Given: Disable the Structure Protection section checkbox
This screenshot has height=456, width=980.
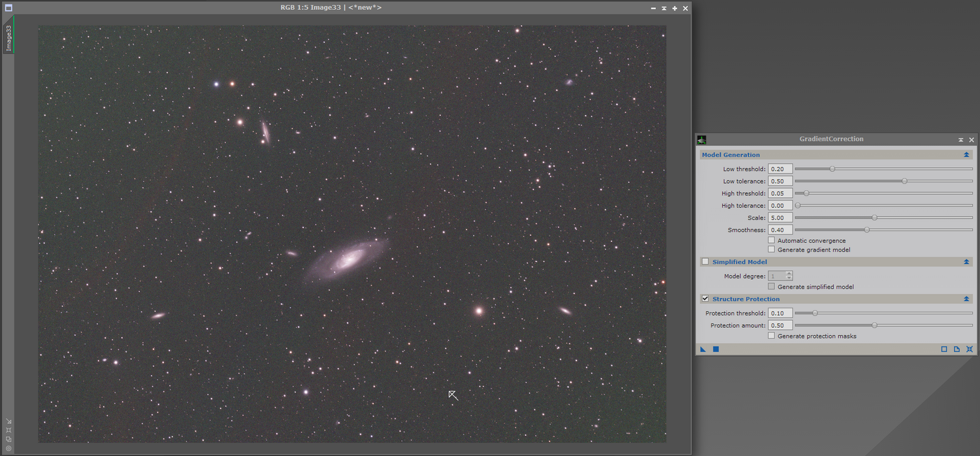Looking at the screenshot, I should coord(705,299).
